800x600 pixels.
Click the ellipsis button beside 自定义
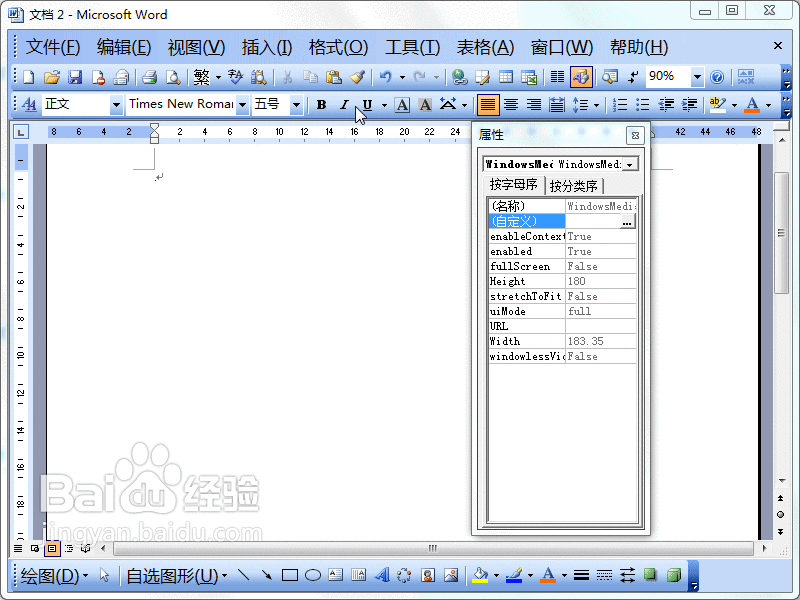(627, 222)
